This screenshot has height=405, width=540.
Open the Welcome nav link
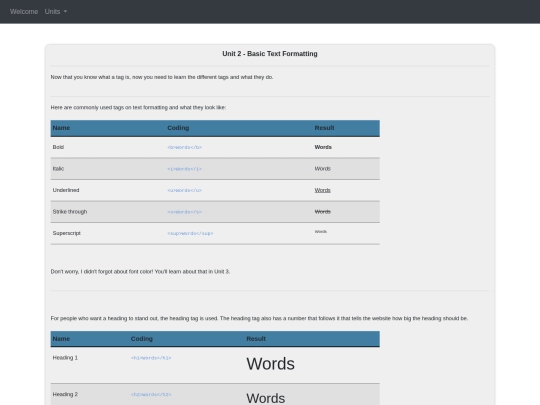24,12
